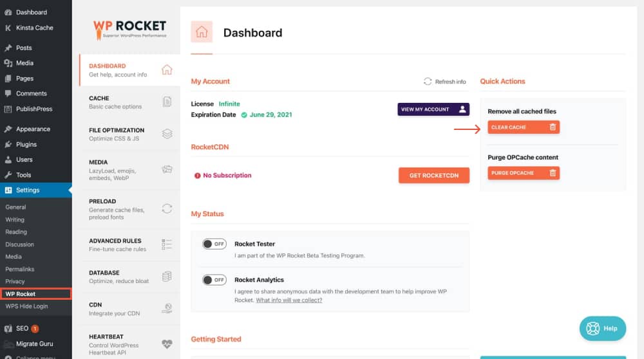Select the File Optimization layers icon
The image size is (644, 359).
point(167,134)
